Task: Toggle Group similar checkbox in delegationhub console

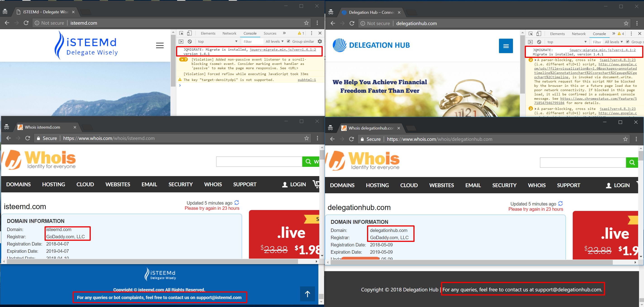Action: [x=627, y=42]
